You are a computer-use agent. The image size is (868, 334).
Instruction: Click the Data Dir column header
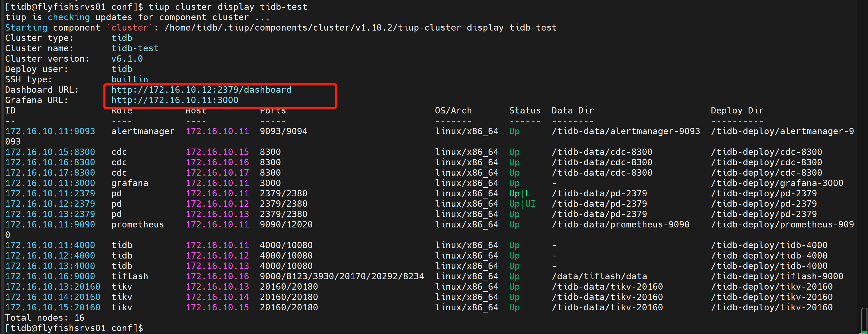572,111
